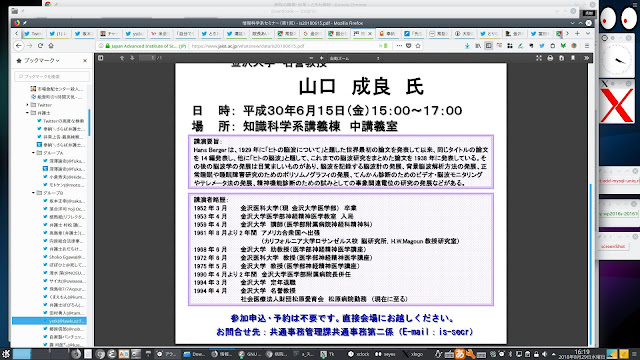Go to the next PDF page

tap(132, 58)
